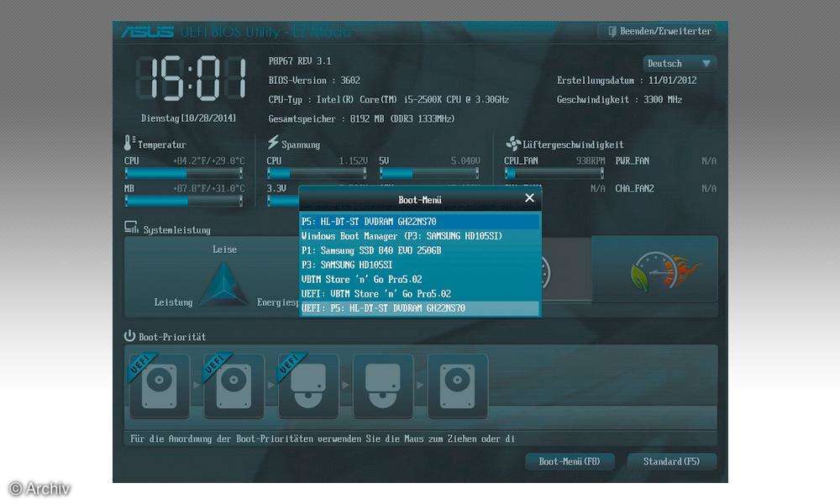
Task: Click the Boot-Menü (F8) button
Action: coord(570,461)
